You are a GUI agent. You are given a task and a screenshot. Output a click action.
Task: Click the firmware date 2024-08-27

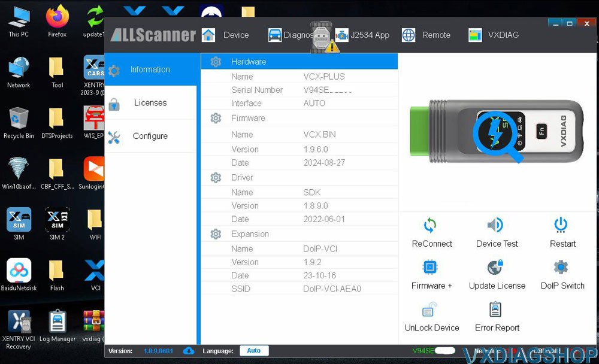click(324, 163)
